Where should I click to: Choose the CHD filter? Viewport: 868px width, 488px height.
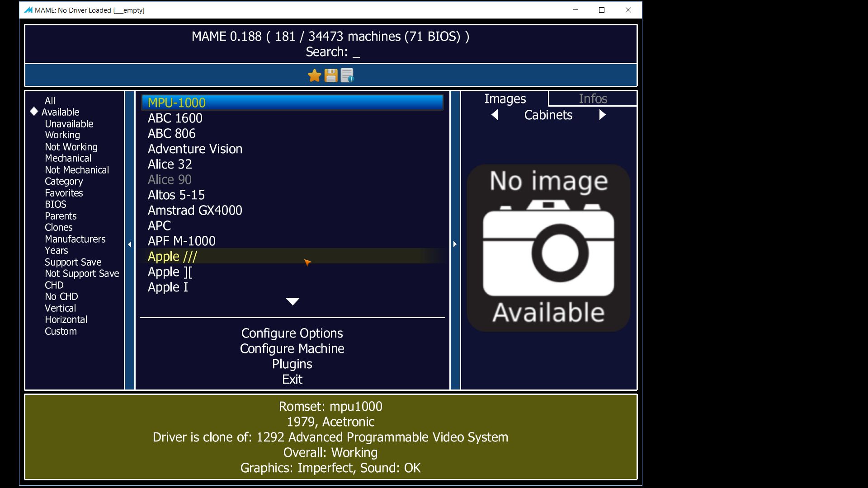pyautogui.click(x=54, y=285)
